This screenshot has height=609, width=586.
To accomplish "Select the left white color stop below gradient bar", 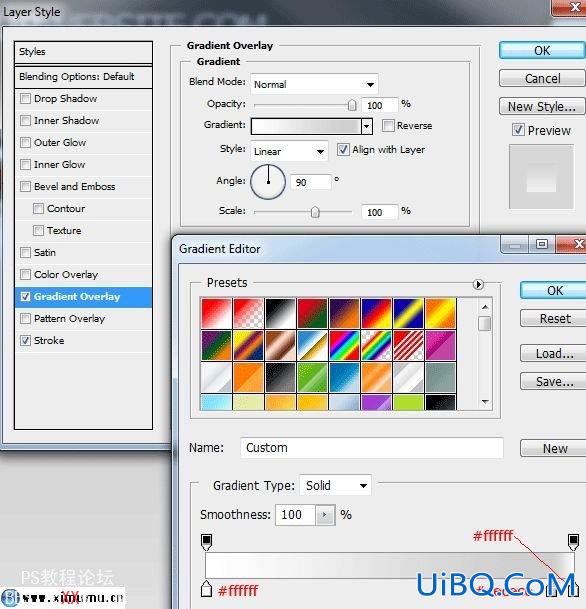I will 207,589.
